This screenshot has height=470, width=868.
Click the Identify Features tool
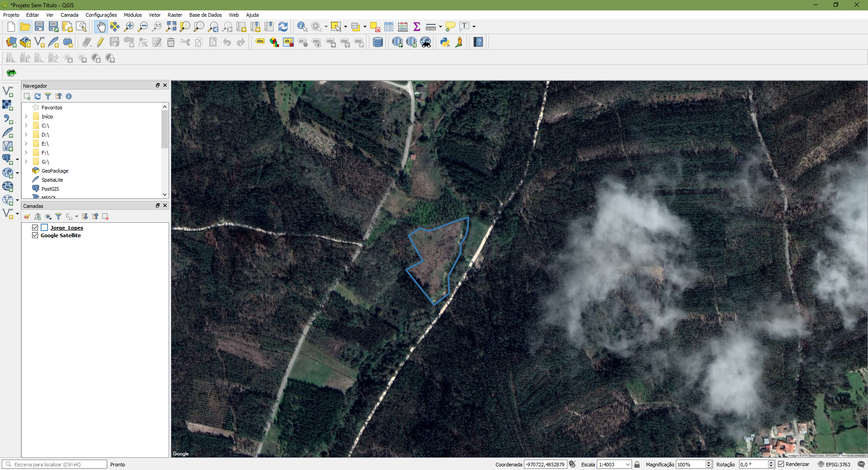[302, 27]
